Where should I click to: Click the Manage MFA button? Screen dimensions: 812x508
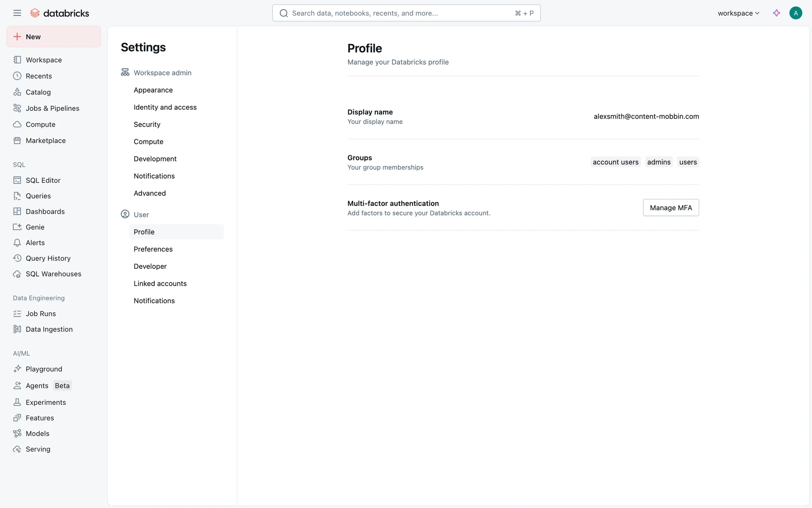tap(671, 208)
